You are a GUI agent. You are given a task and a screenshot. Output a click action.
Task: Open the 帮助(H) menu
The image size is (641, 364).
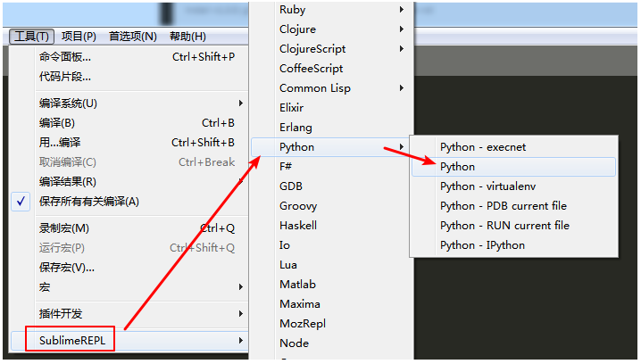[187, 37]
